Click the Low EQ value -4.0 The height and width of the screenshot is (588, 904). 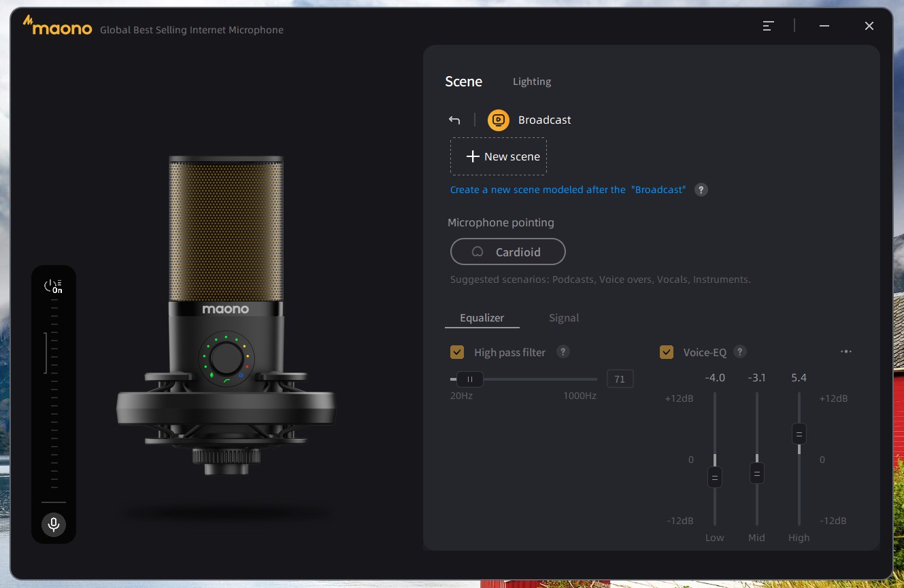[x=715, y=378]
